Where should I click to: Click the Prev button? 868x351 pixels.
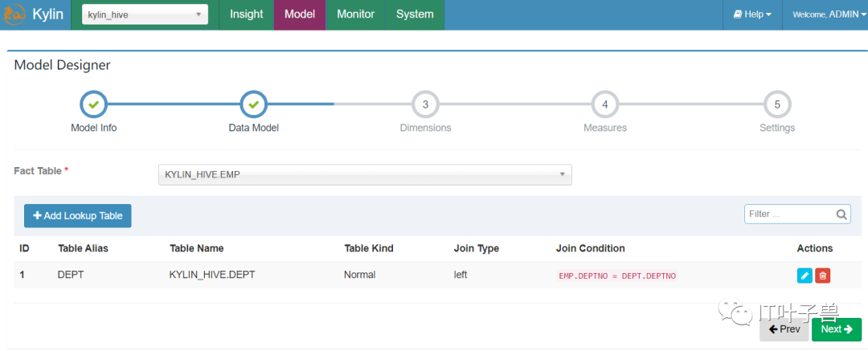784,329
